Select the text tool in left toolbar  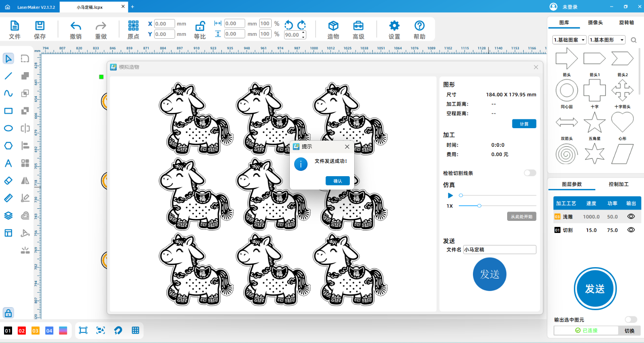coord(8,163)
